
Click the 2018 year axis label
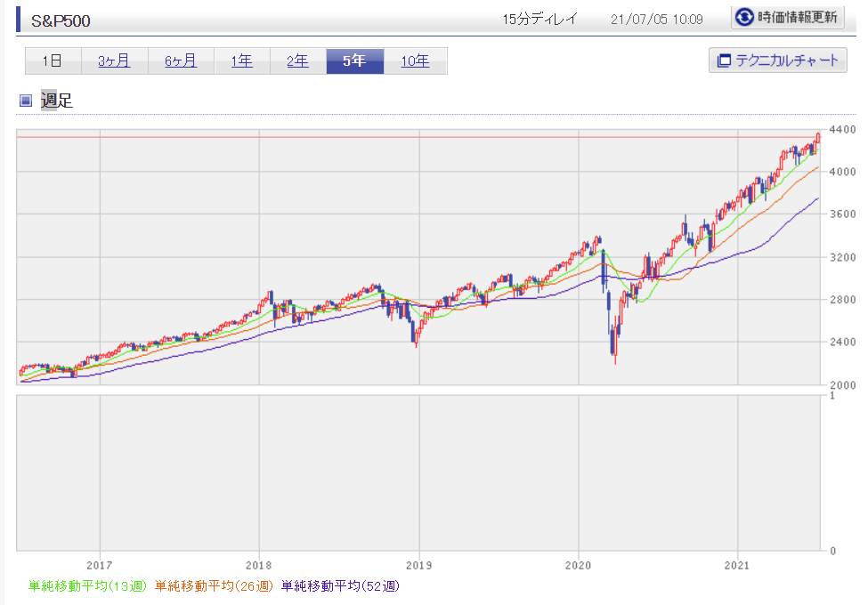point(258,565)
